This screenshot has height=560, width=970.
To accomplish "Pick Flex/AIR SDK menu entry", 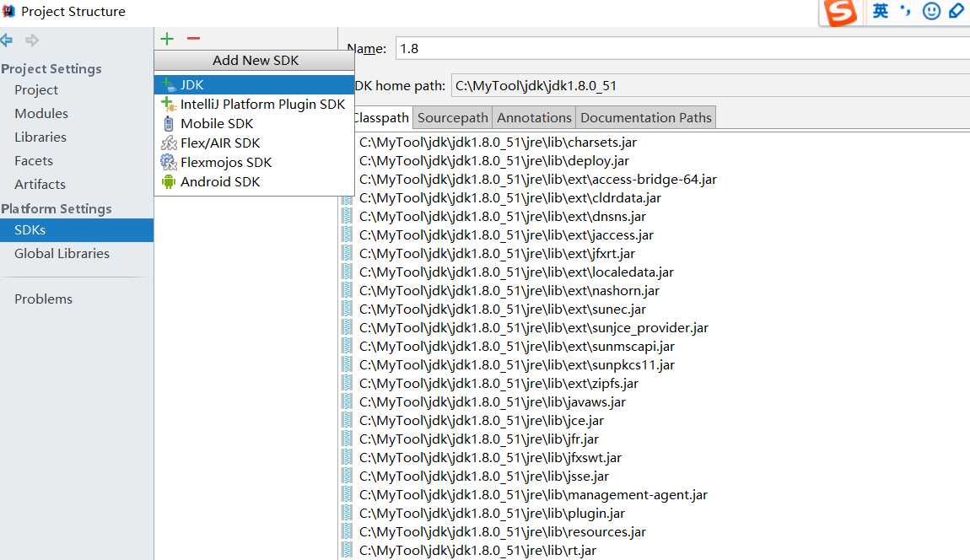I will tap(254, 143).
